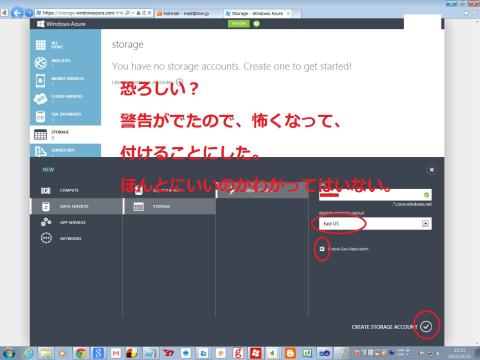
Task: Choose Storage in Data Services submenu
Action: coord(169,207)
